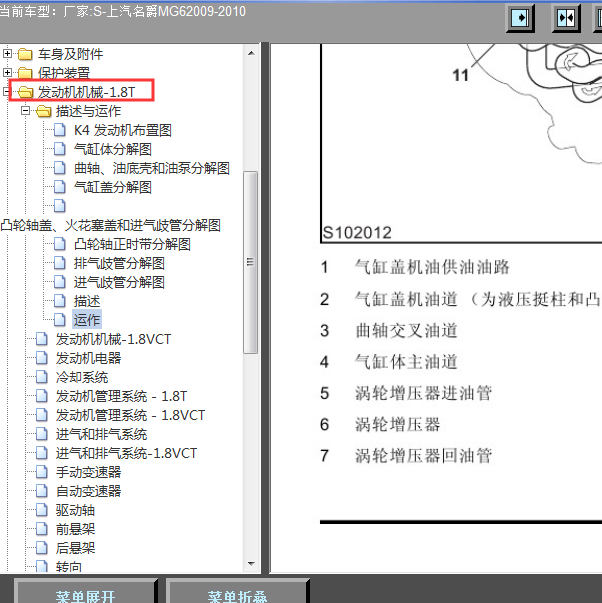Open 凸轮轴盖、火花塞盖和进气歧管分解图 document

point(111,225)
